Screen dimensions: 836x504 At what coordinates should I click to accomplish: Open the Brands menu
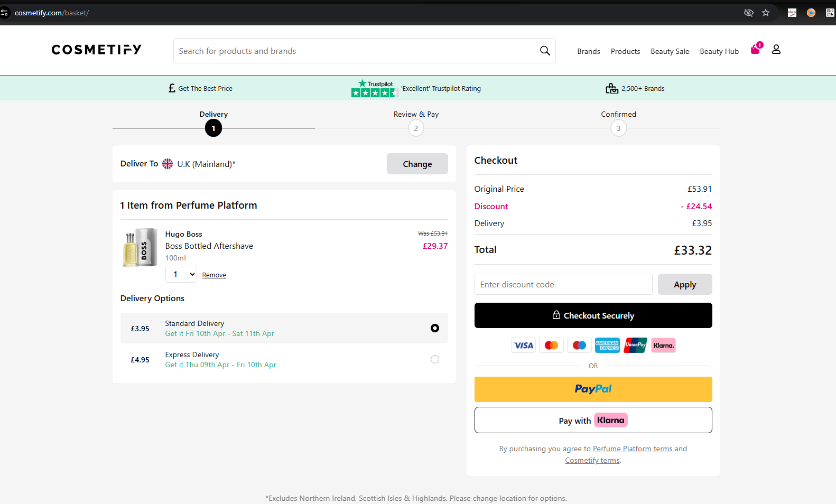click(589, 51)
